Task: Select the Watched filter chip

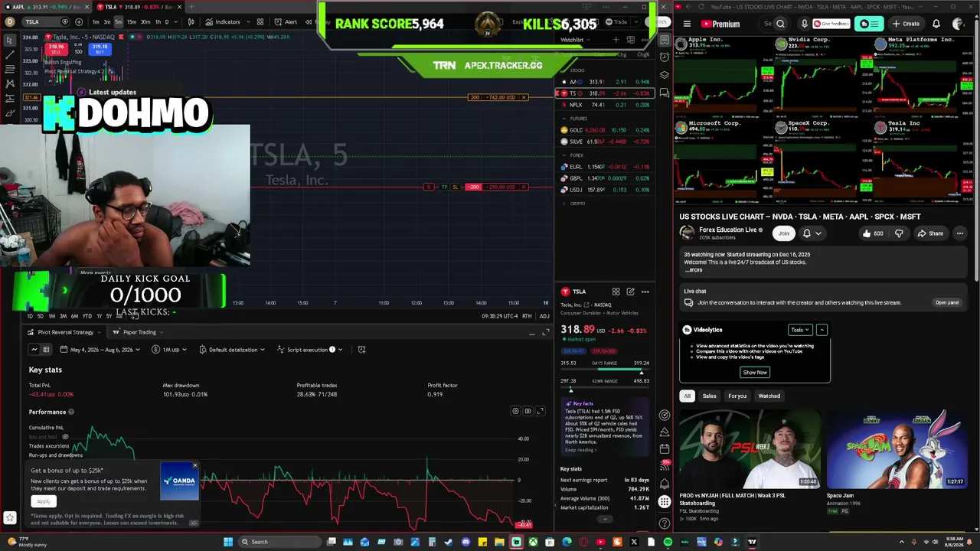Action: pyautogui.click(x=769, y=396)
